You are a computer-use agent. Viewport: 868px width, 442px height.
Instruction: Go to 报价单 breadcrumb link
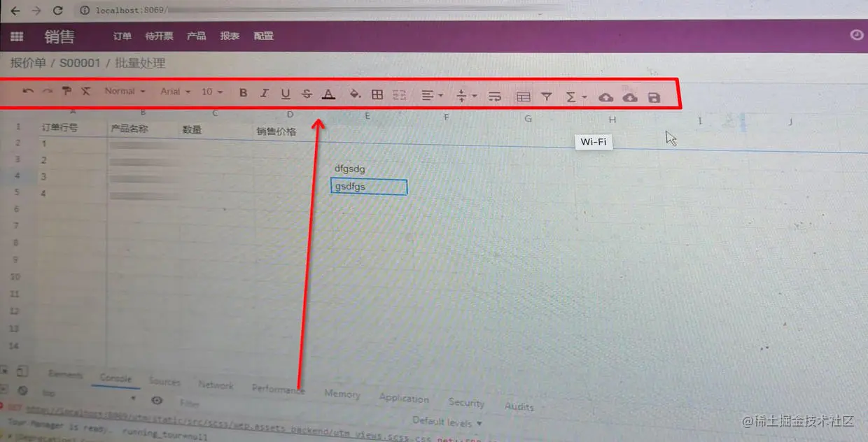tap(28, 63)
